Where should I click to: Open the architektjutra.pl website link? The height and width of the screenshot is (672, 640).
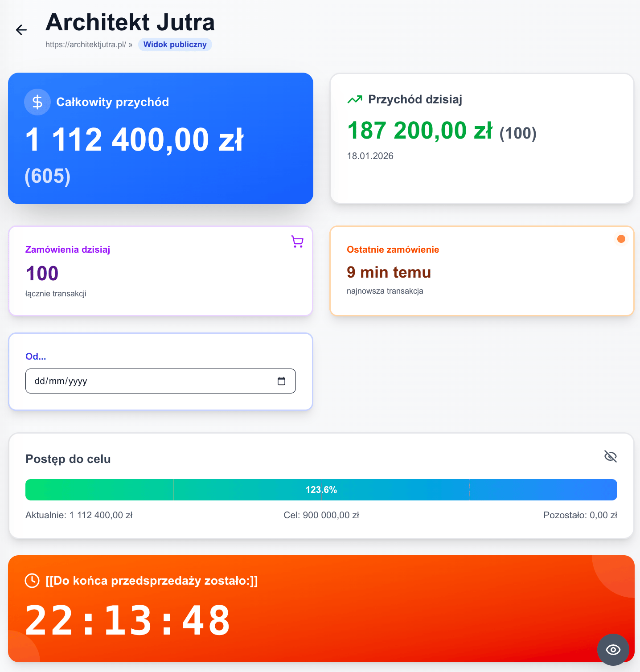click(86, 45)
